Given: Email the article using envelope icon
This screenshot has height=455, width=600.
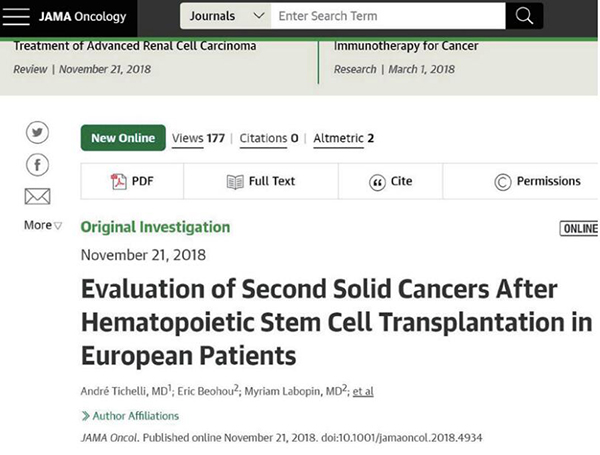Looking at the screenshot, I should click(37, 196).
